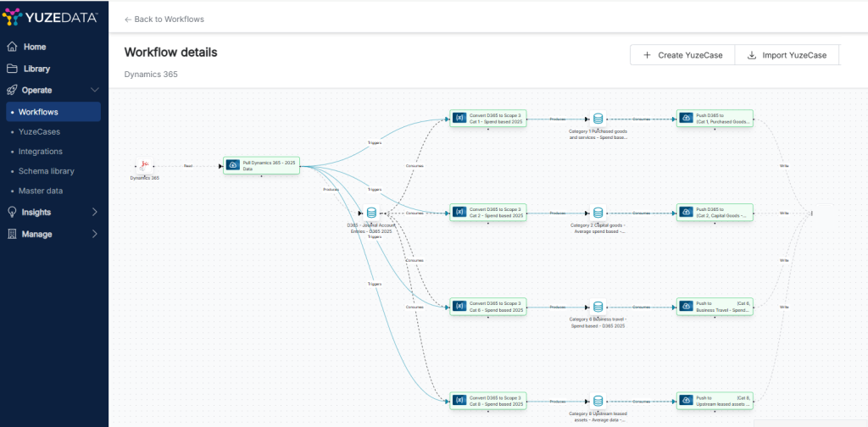Click the Pull Dynamics 365 cloud icon
868x427 pixels.
[x=232, y=165]
